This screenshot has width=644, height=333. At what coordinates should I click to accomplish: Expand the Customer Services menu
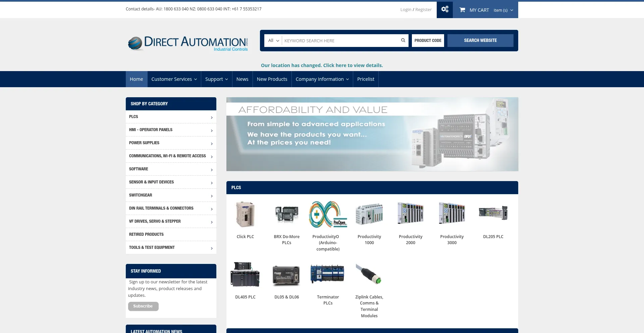tap(174, 79)
